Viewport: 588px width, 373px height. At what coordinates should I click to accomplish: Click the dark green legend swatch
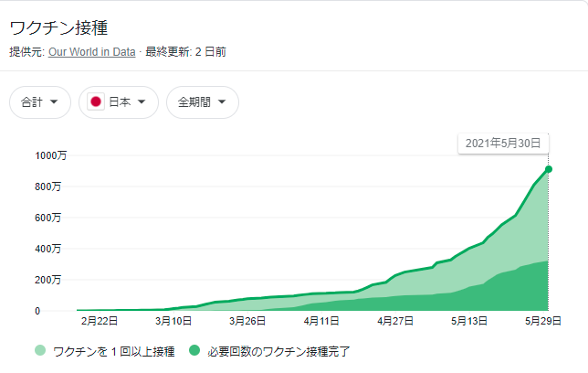click(195, 350)
